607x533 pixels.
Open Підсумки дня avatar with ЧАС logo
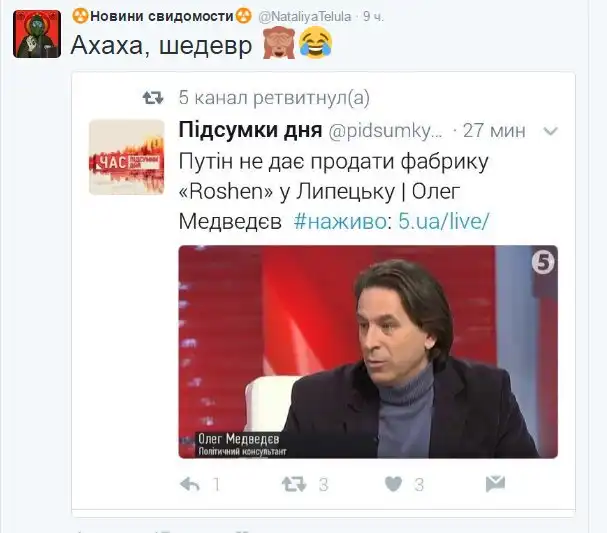coord(127,157)
